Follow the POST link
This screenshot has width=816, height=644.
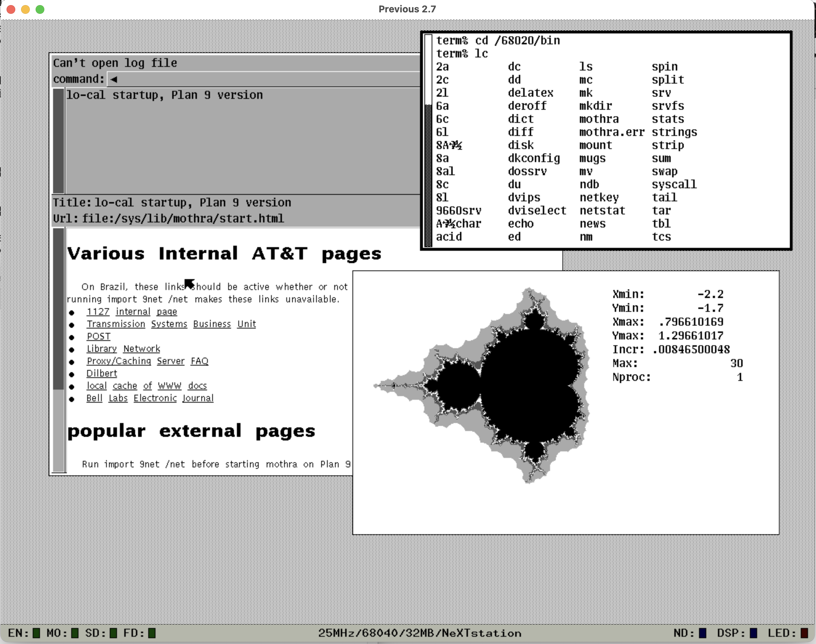pos(98,336)
